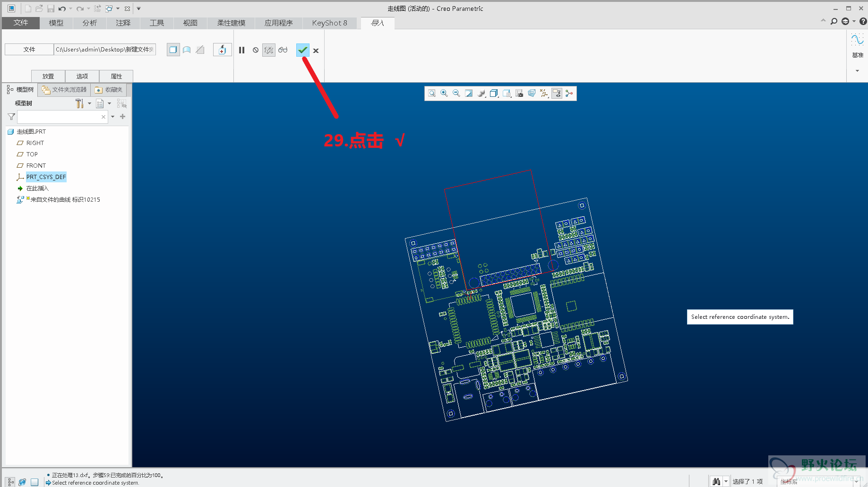Screen dimensions: 868x487
Task: Cancel the import with the X icon
Action: (x=316, y=51)
